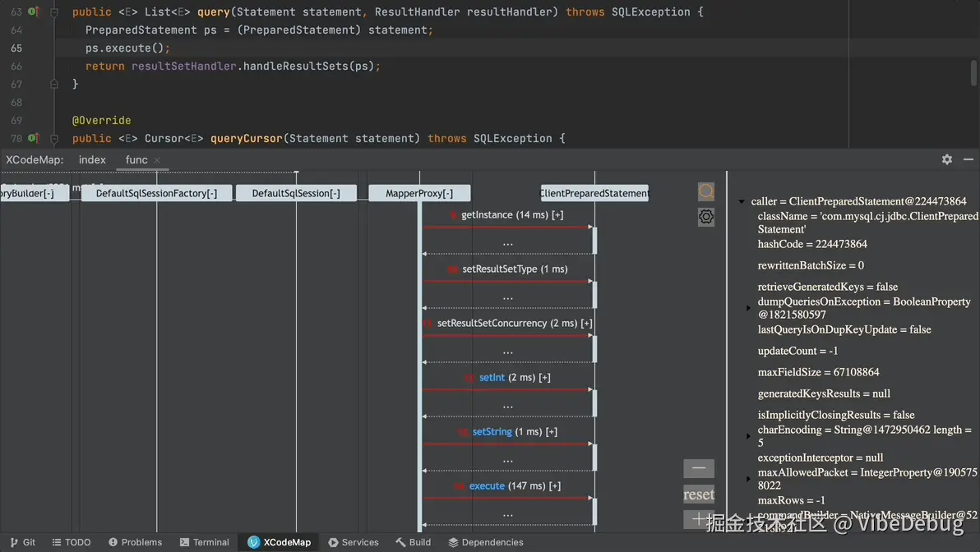This screenshot has width=980, height=552.
Task: Select the 'generatedKeysResults = null' row
Action: (x=824, y=393)
